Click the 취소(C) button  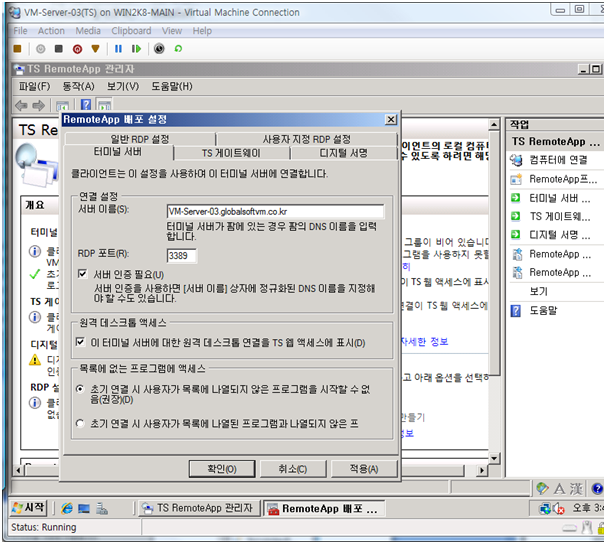coord(293,469)
